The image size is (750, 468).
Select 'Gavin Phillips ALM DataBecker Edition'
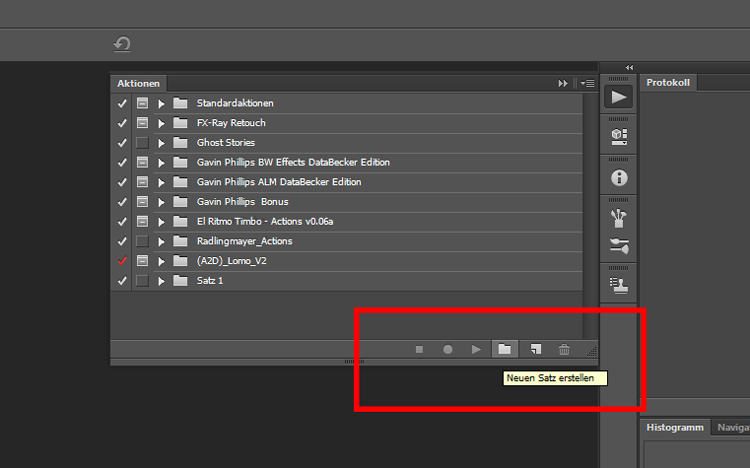coord(279,182)
